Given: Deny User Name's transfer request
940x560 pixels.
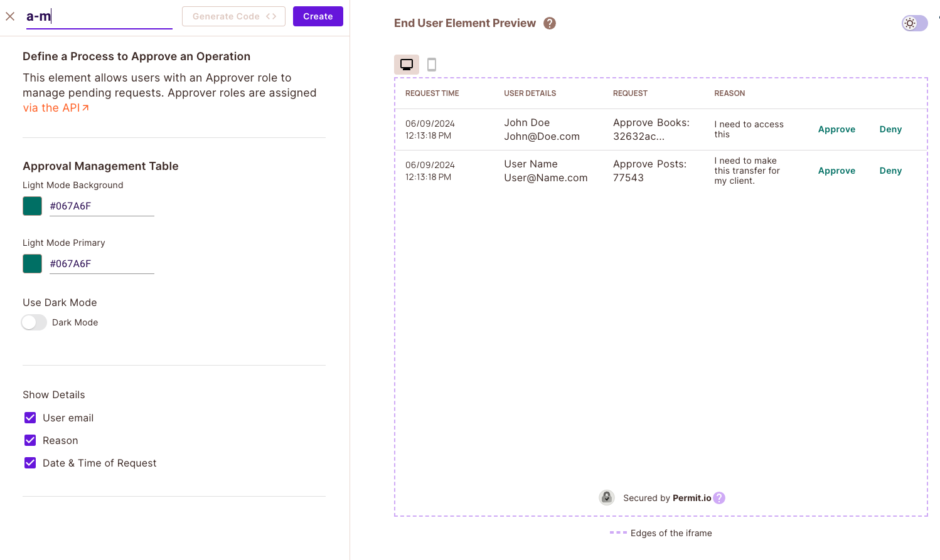Looking at the screenshot, I should coord(890,170).
